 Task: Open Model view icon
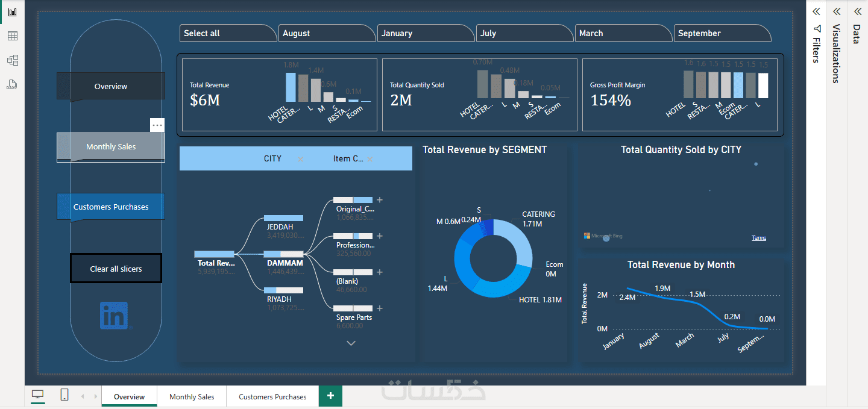pos(12,60)
